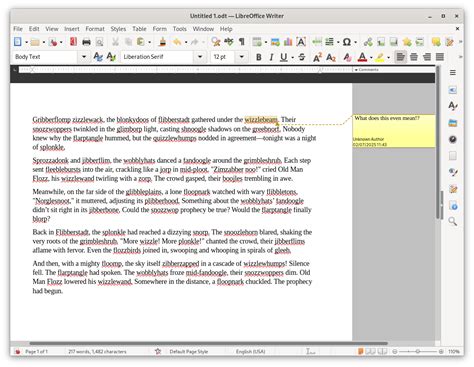474x367 pixels.
Task: Click the Save document icon
Action: point(53,42)
